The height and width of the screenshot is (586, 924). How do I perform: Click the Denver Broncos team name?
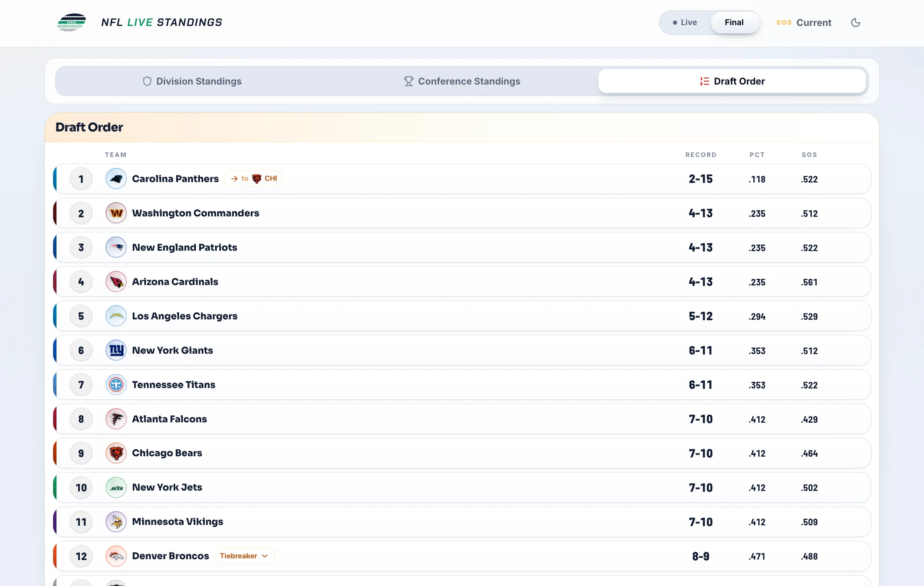point(170,556)
